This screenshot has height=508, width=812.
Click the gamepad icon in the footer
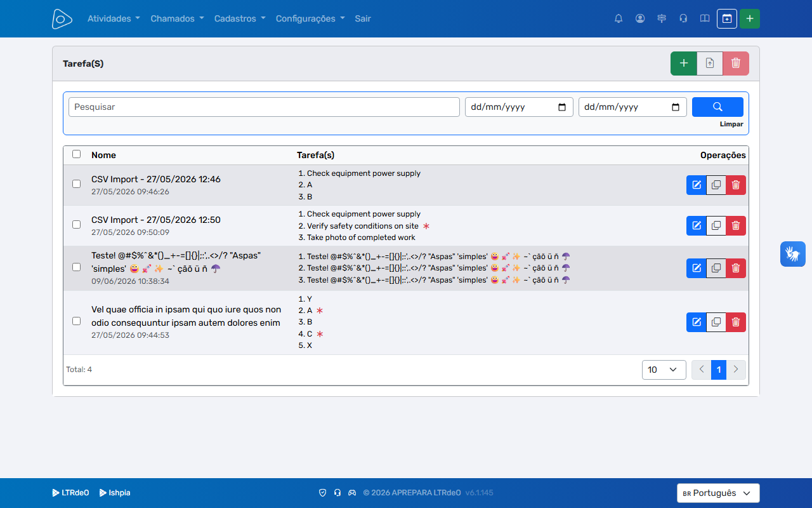[352, 493]
